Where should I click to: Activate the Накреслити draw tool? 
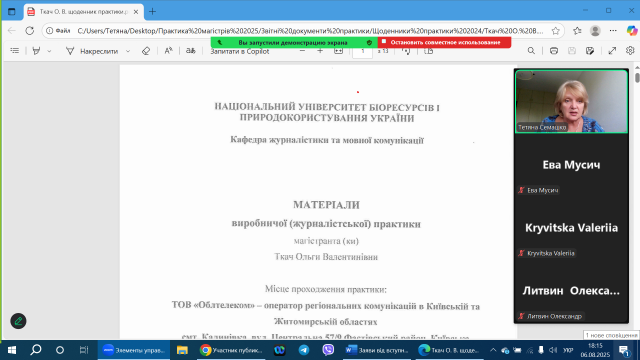click(x=92, y=51)
